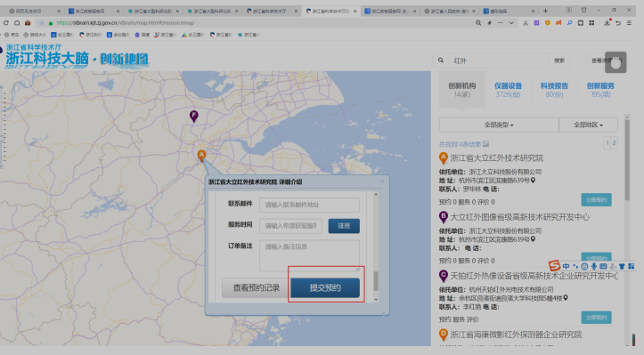Click the scissors screenshot icon in the toolbar

tap(526, 23)
